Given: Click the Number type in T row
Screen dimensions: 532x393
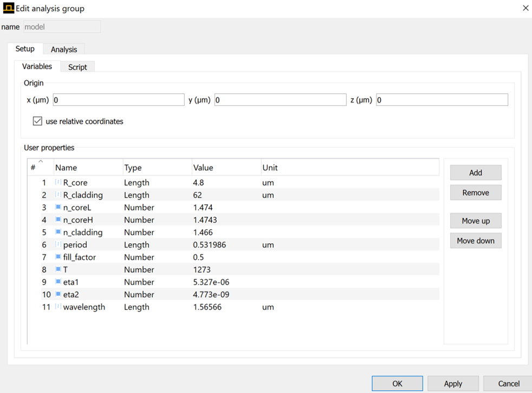Looking at the screenshot, I should coord(139,270).
